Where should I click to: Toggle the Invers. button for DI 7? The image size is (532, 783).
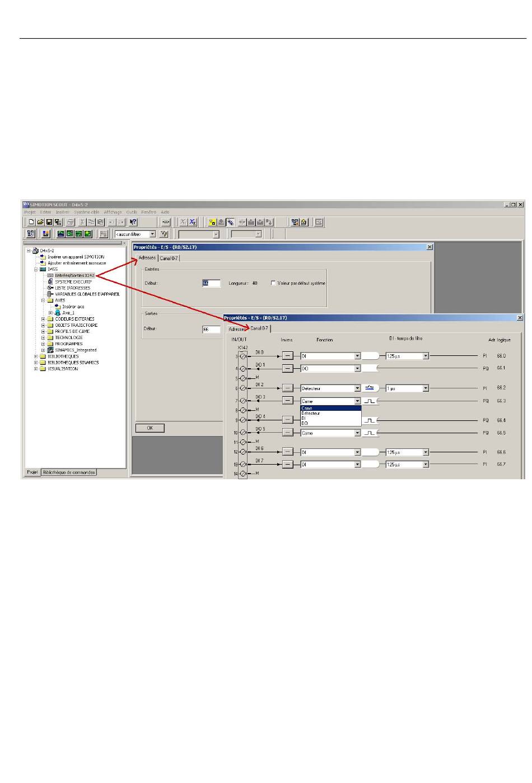(287, 464)
